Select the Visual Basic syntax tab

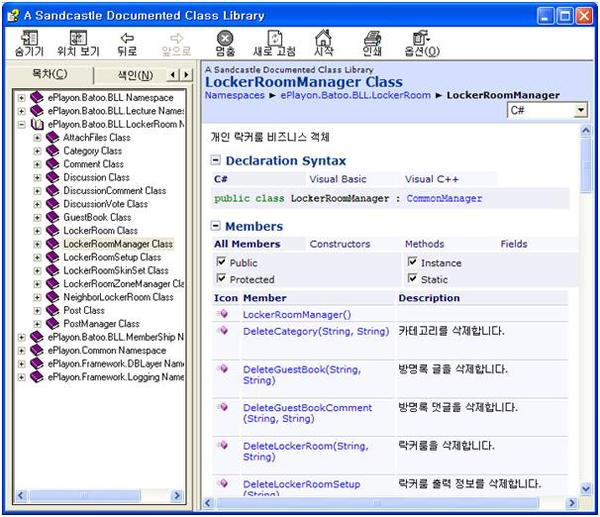338,179
